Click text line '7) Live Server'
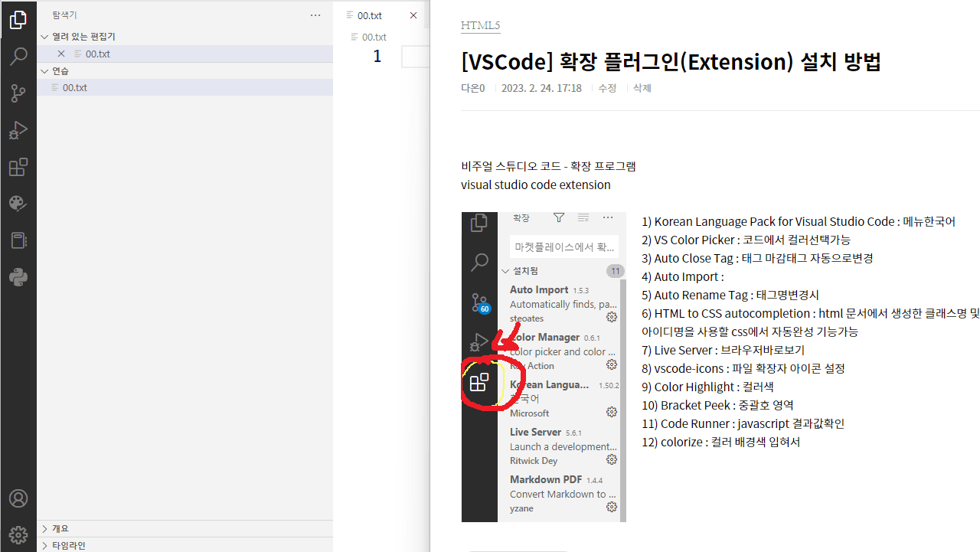980x552 pixels. [723, 351]
